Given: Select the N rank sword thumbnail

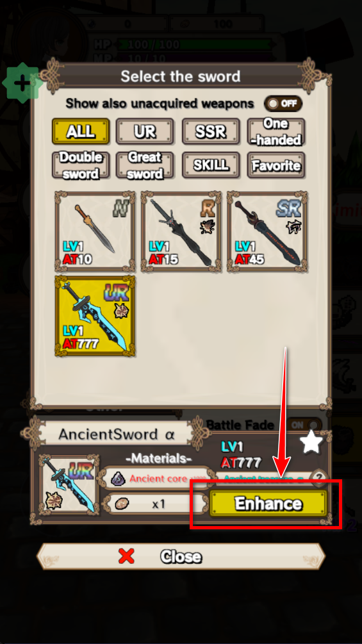Looking at the screenshot, I should pyautogui.click(x=95, y=231).
